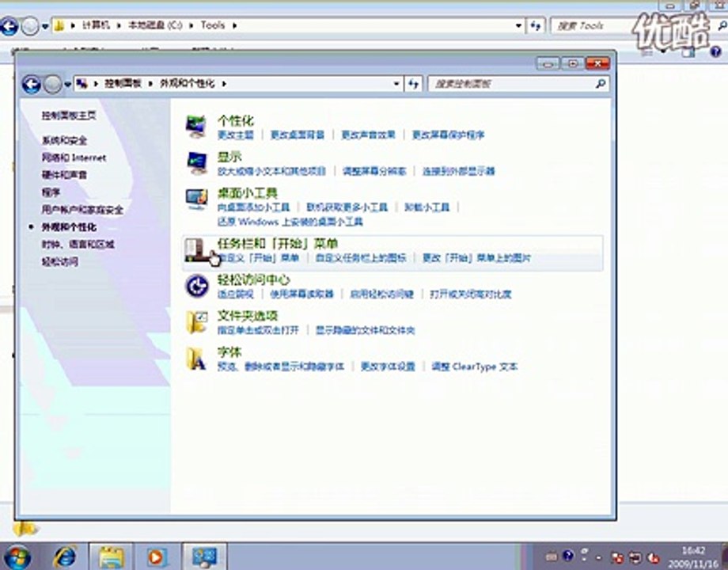Click the 更改字体设置 link
The image size is (728, 570).
389,367
